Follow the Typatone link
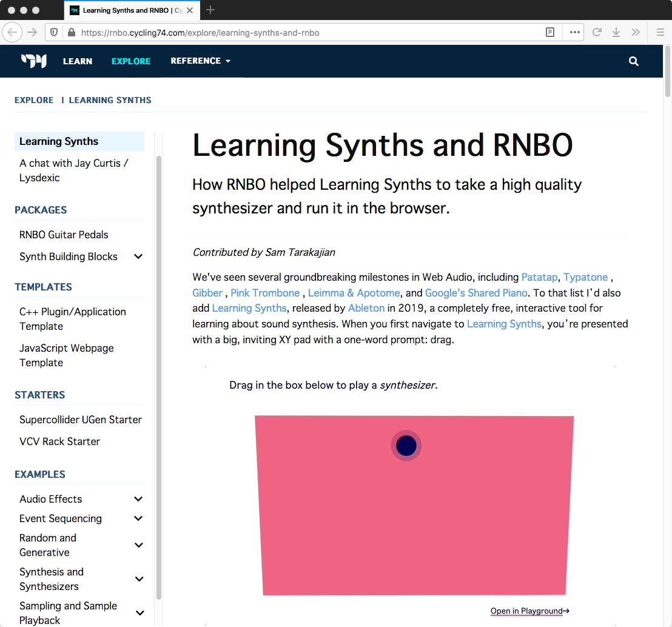The image size is (672, 627). coord(585,277)
